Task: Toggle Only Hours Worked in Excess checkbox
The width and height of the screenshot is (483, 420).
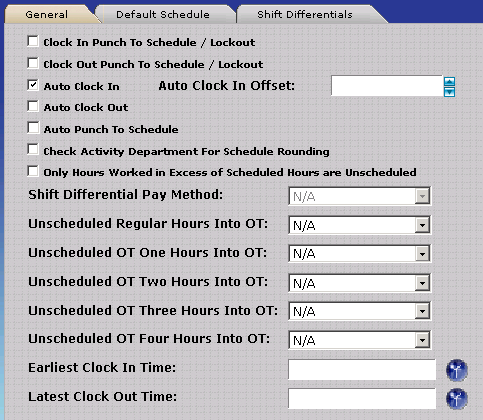Action: click(x=33, y=171)
